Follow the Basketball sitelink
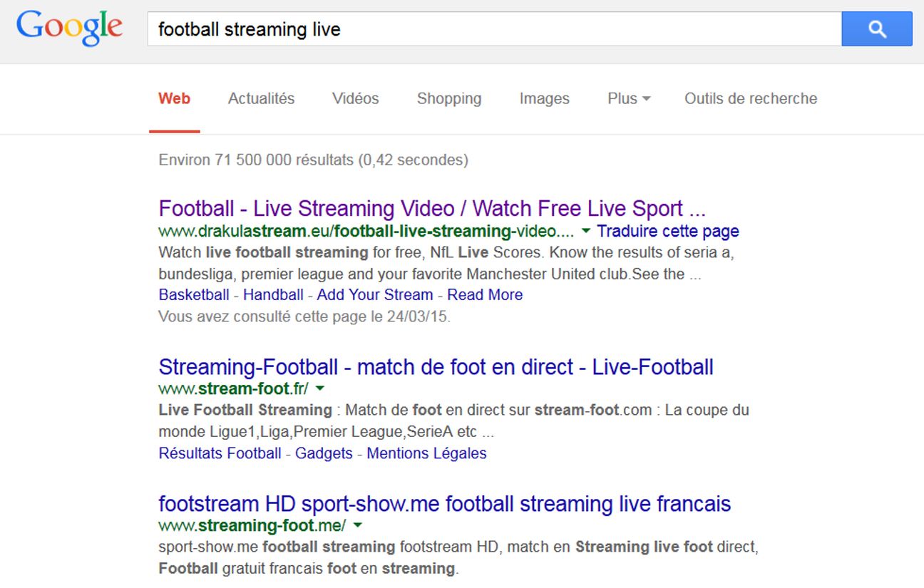924x588 pixels. pos(194,295)
